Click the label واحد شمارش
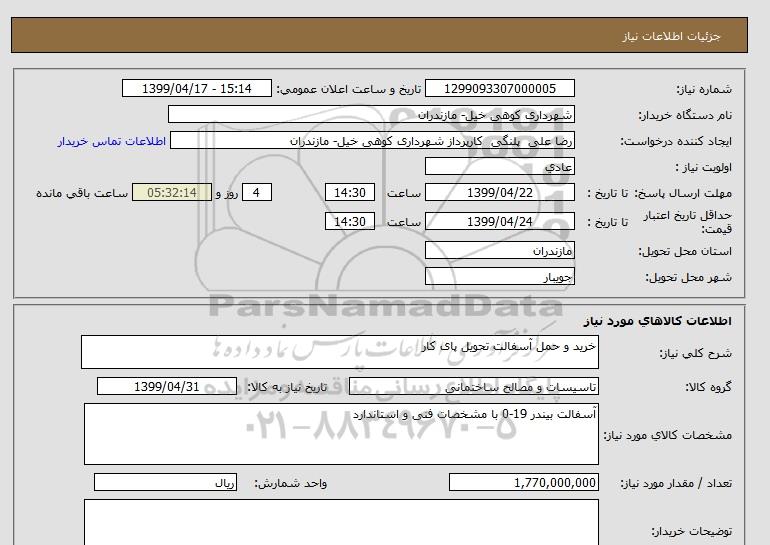 pyautogui.click(x=291, y=484)
